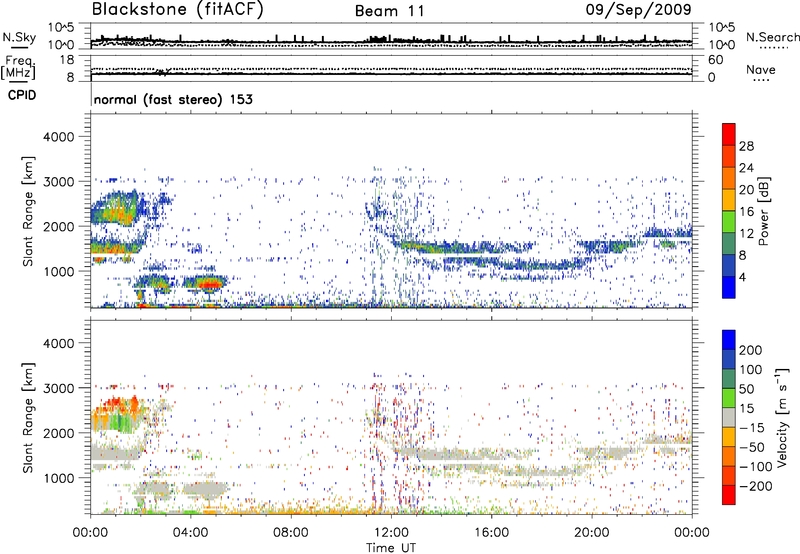Click the 4000 tick in velocity panel
The image size is (800, 554).
58,343
